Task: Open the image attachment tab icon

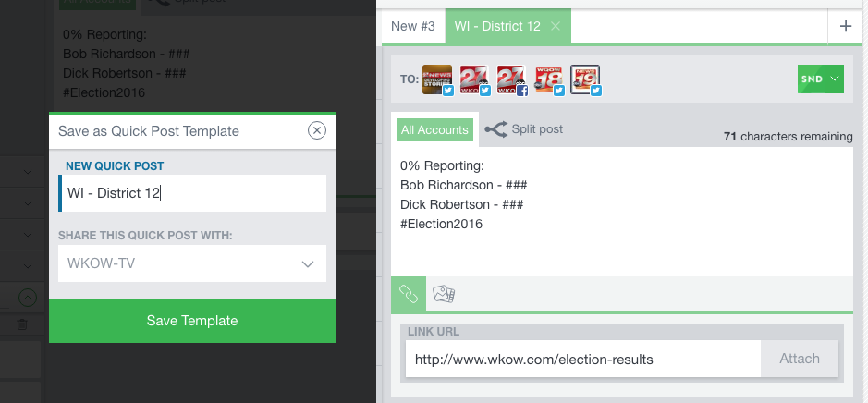Action: pyautogui.click(x=444, y=294)
